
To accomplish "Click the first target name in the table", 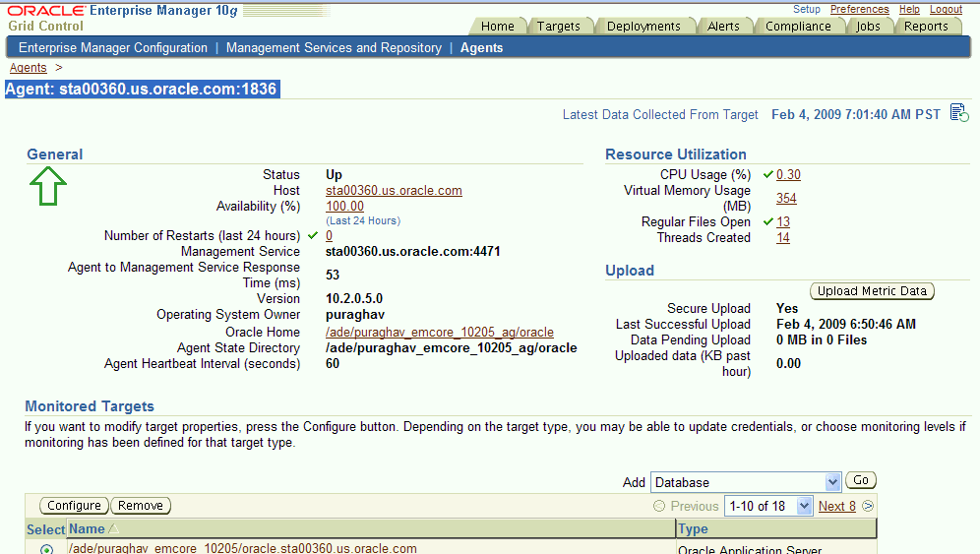I will click(x=242, y=548).
